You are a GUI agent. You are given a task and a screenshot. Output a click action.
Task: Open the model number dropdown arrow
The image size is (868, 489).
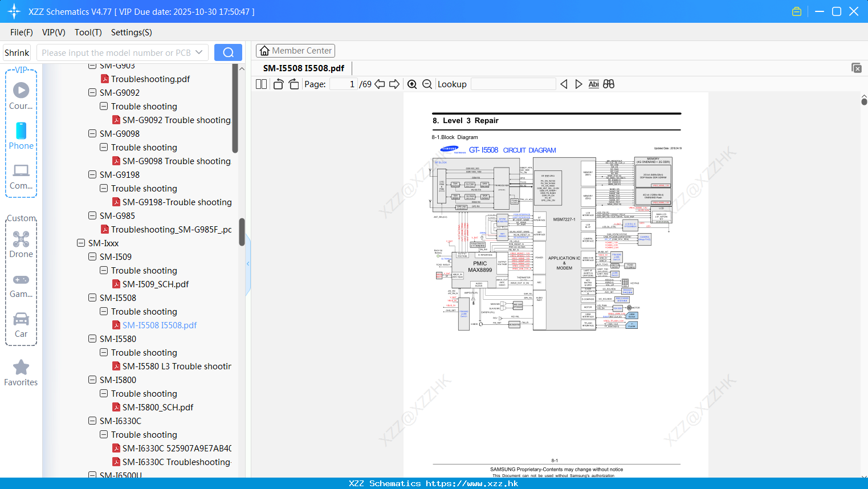tap(199, 52)
